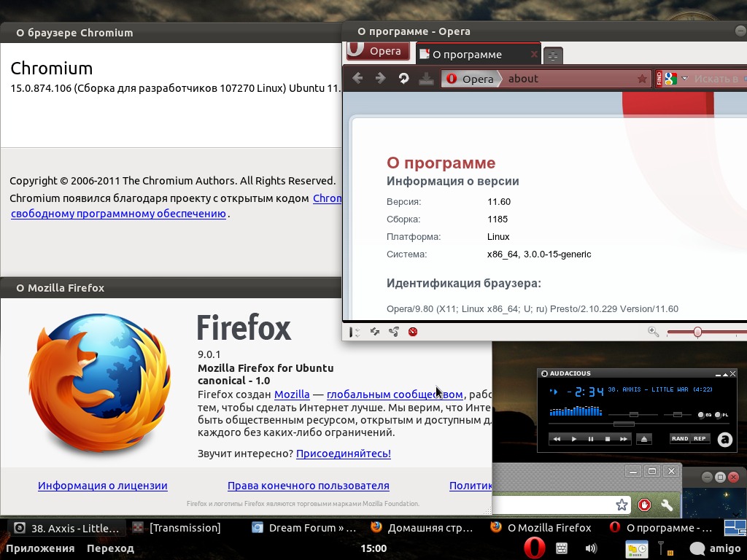Expand Opera's search engine dropdown arrow

[684, 78]
